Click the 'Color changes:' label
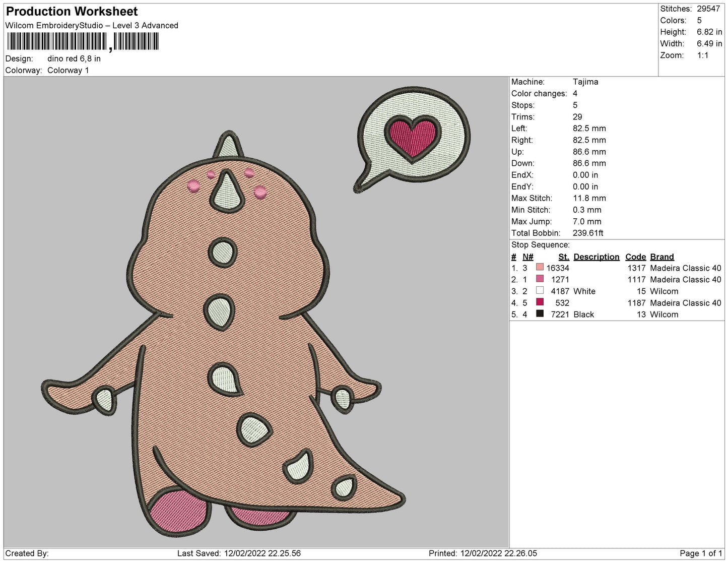 (x=539, y=93)
